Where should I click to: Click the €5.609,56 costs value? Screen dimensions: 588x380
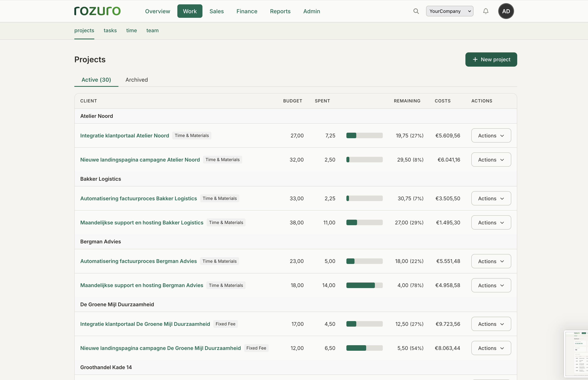[448, 135]
